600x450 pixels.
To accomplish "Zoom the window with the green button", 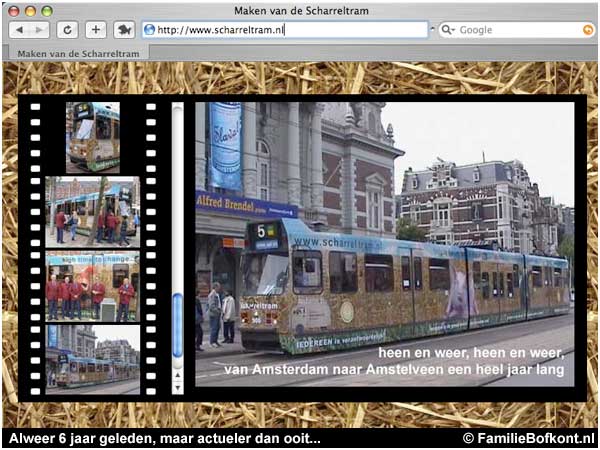I will pos(47,11).
